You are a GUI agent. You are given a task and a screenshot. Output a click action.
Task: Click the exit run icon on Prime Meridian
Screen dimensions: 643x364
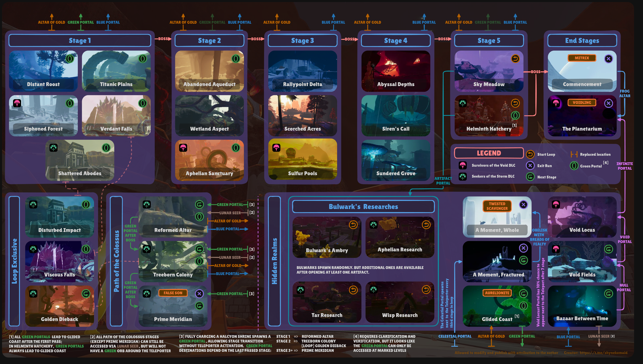pyautogui.click(x=199, y=294)
